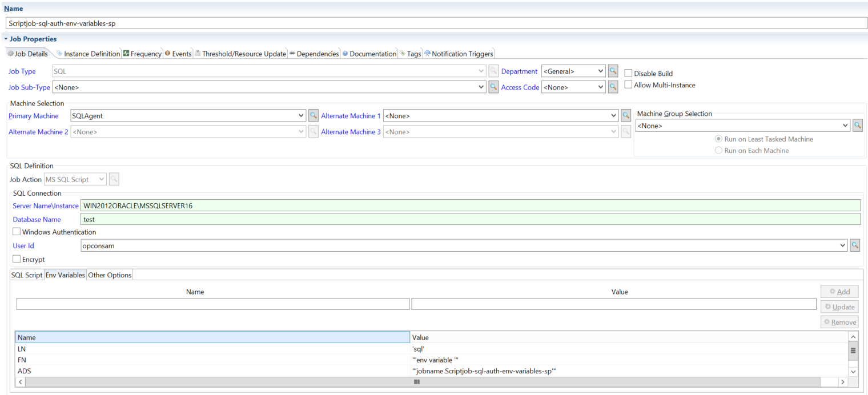Viewport: 868px width, 395px height.
Task: Open the Dependencies tab
Action: point(314,54)
